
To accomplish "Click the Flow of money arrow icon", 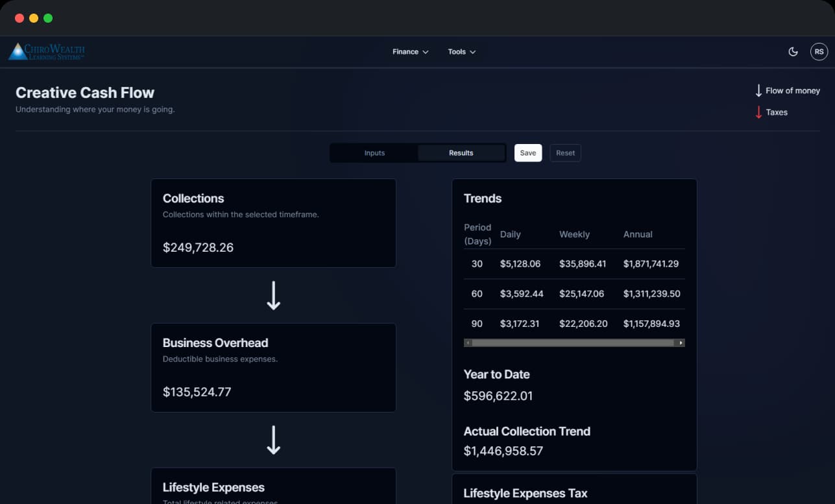I will click(758, 90).
